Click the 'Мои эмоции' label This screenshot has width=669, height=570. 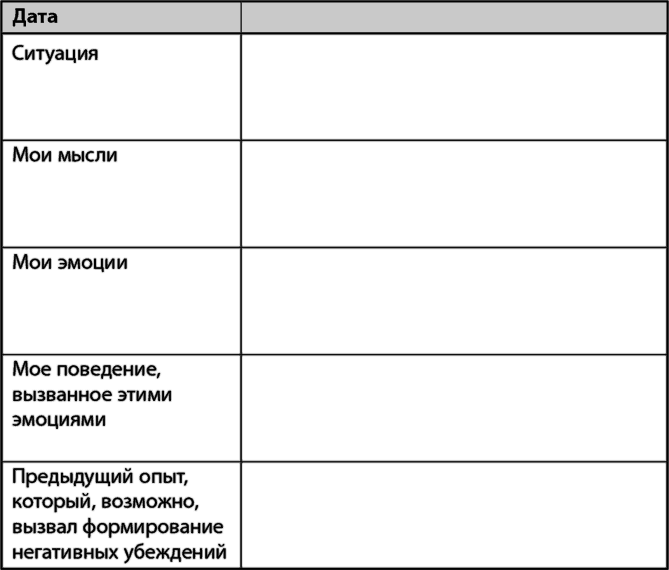point(70,262)
